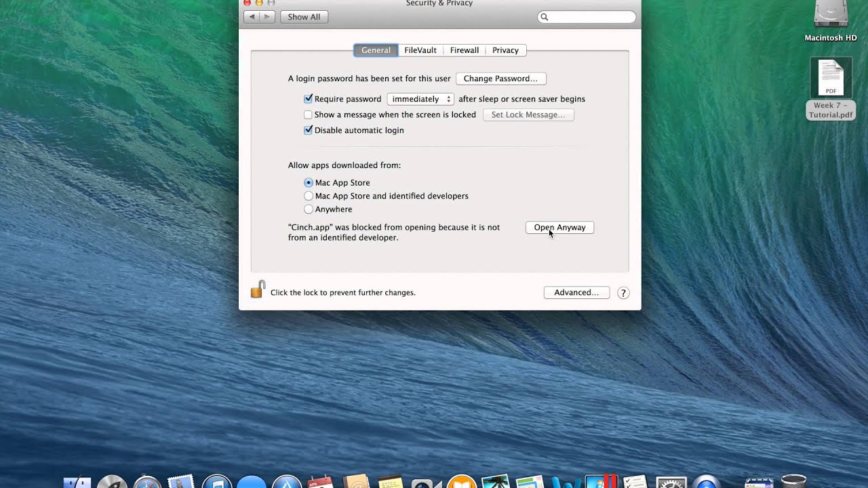868x488 pixels.
Task: Click the lock icon to prevent changes
Action: pyautogui.click(x=258, y=290)
